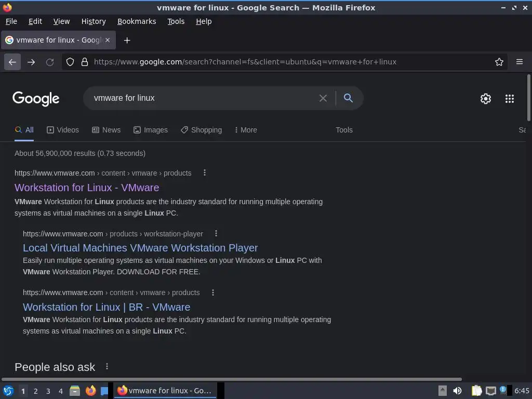Switch to Images results
Viewport: 532px width, 399px height.
(x=151, y=130)
